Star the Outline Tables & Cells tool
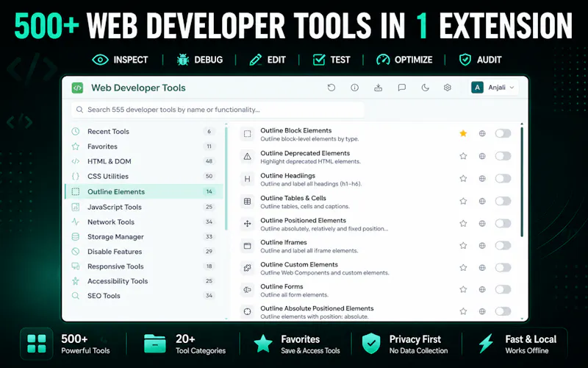The image size is (588, 368). 463,201
